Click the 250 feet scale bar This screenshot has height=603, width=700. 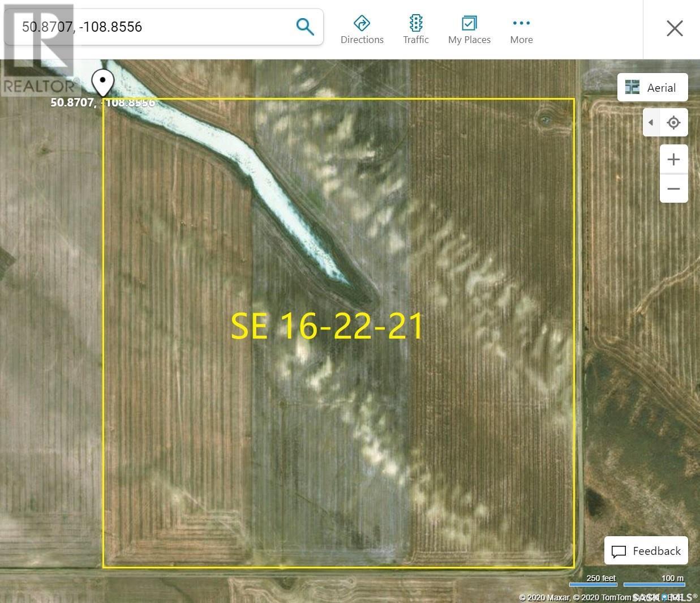tap(592, 580)
